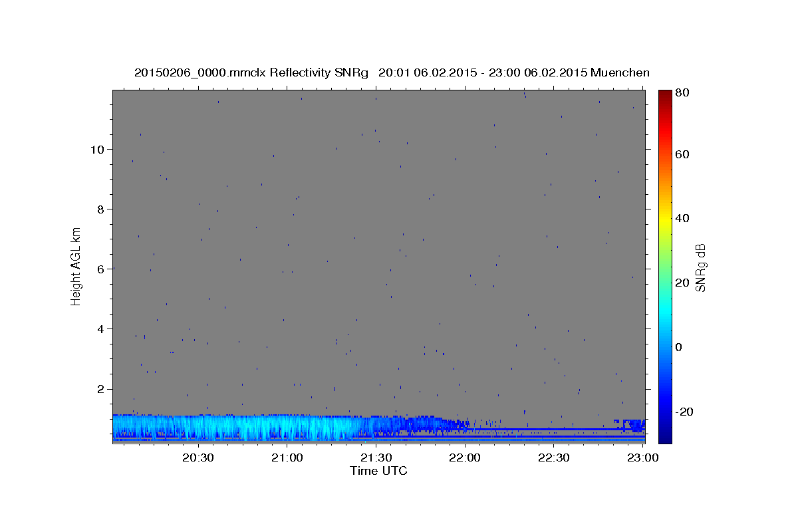This screenshot has width=798, height=532.
Task: Click the height axis value 4
Action: pyautogui.click(x=101, y=329)
